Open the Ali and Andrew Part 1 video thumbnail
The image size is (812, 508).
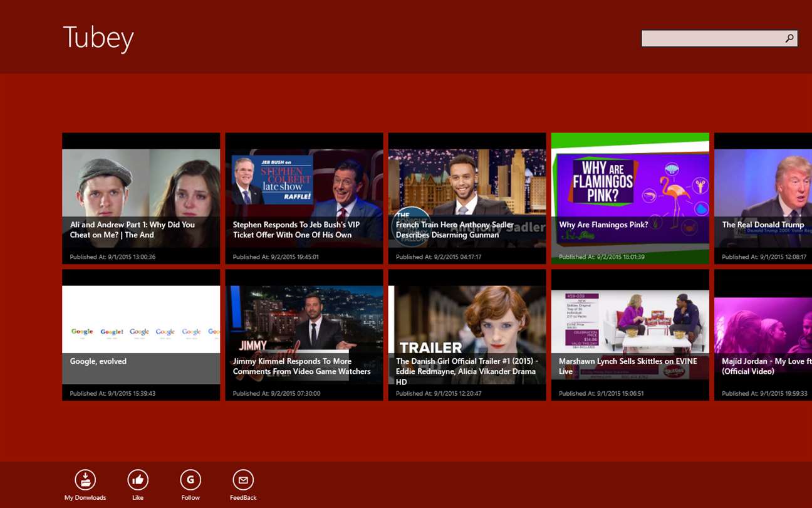pyautogui.click(x=141, y=198)
